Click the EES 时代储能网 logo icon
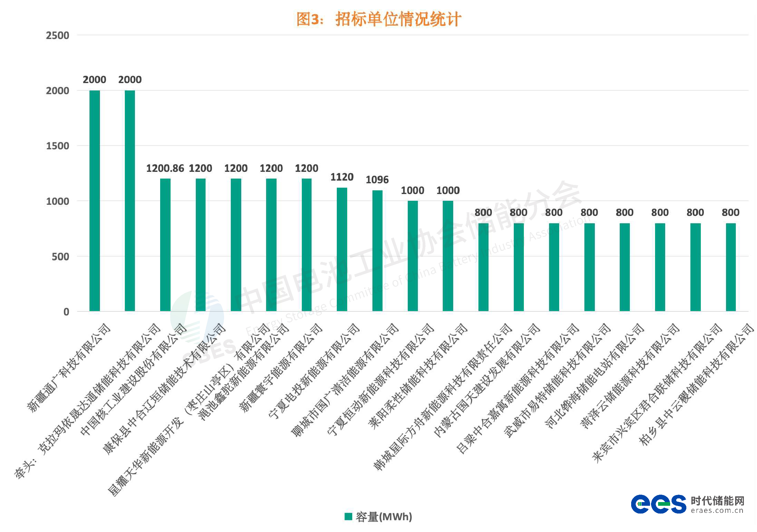The height and width of the screenshot is (532, 757). click(x=658, y=504)
